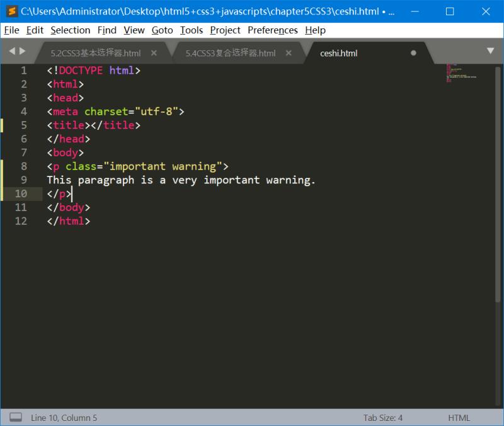Click the minimap code preview
Image resolution: width=504 pixels, height=426 pixels.
(461, 73)
